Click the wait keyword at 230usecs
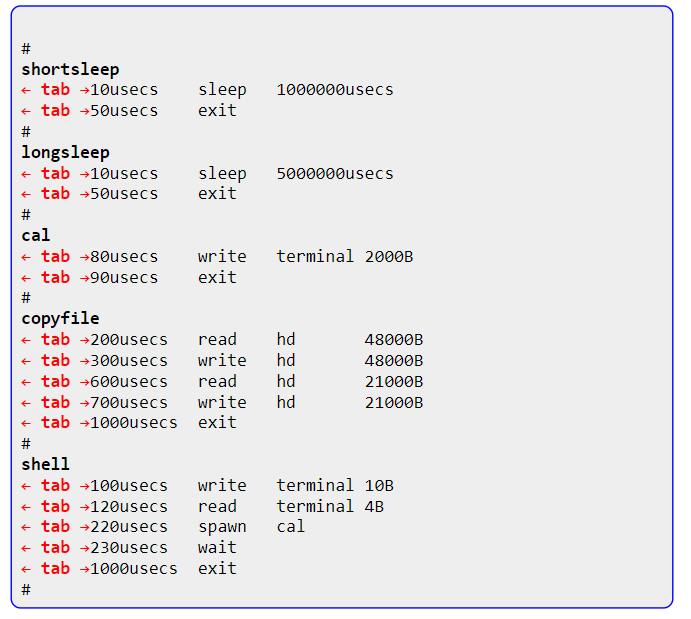 pyautogui.click(x=217, y=547)
